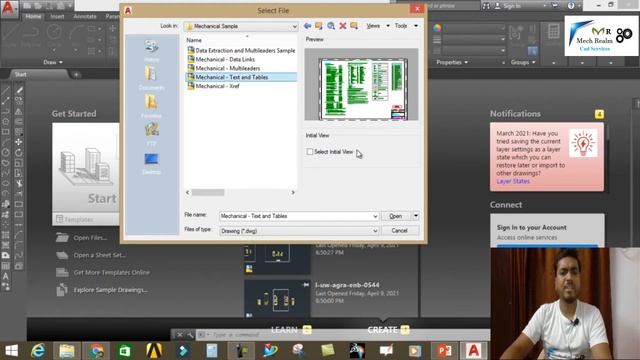Enable Select Initial View checkbox
Viewport: 640px width, 360px height.
(310, 152)
